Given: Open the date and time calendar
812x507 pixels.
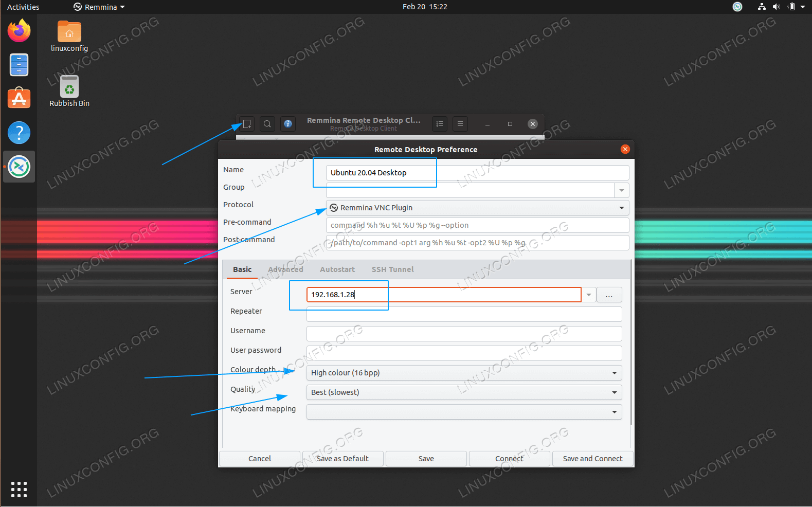Looking at the screenshot, I should coord(425,7).
